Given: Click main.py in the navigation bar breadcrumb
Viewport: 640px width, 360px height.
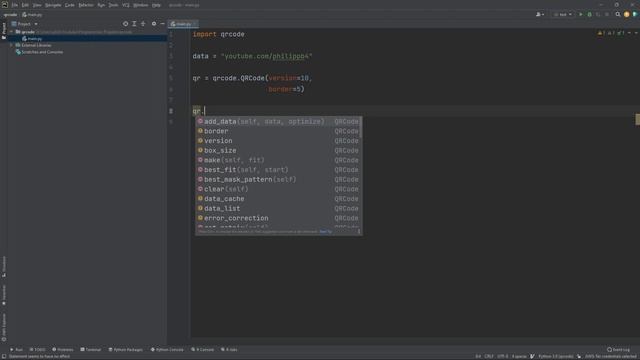Looking at the screenshot, I should coord(32,15).
